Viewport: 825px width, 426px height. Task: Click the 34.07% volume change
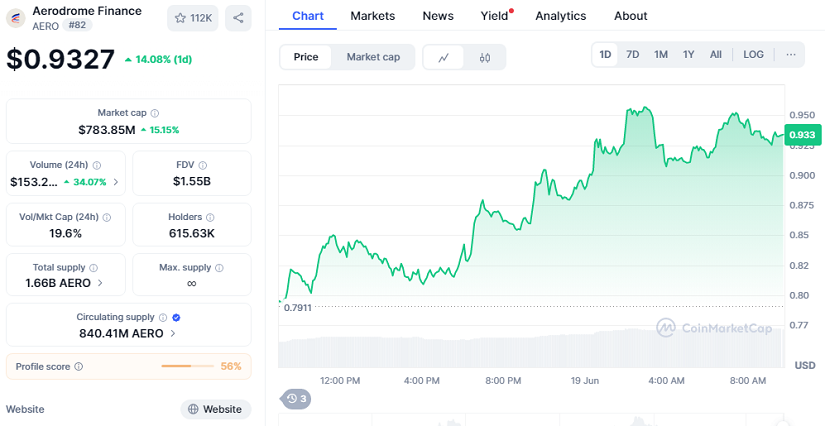click(x=85, y=182)
